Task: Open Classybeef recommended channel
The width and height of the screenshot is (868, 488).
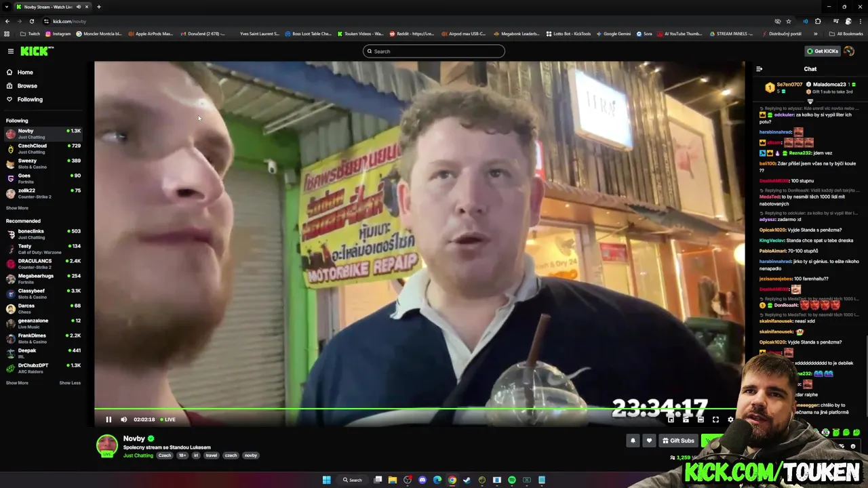Action: 43,293
